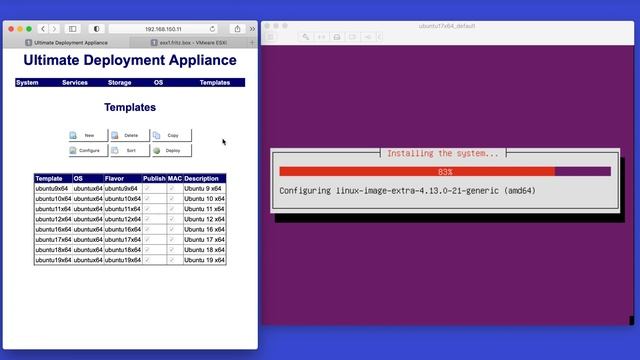Select the ubuntu12x64 template cell
The image size is (640, 360).
coord(53,219)
